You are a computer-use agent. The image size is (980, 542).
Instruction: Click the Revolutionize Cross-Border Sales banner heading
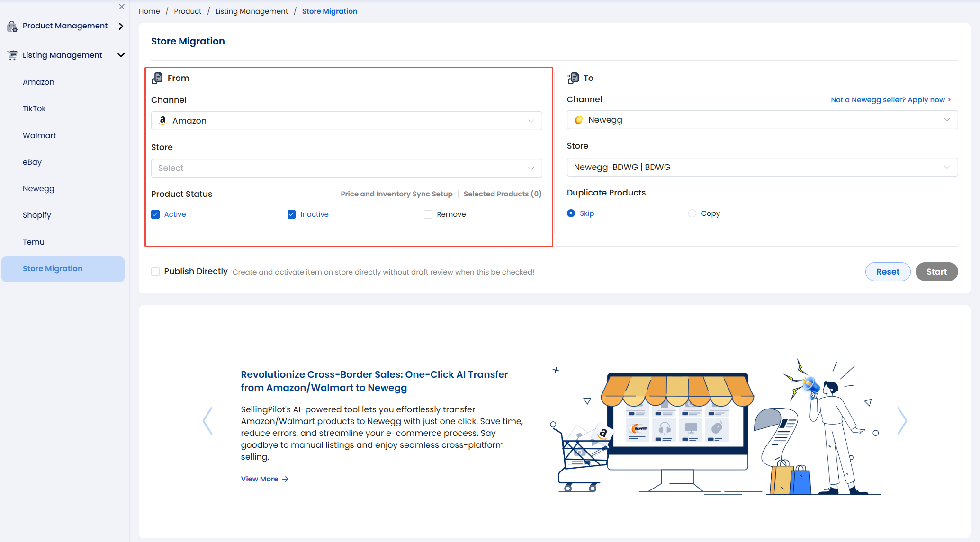point(374,381)
